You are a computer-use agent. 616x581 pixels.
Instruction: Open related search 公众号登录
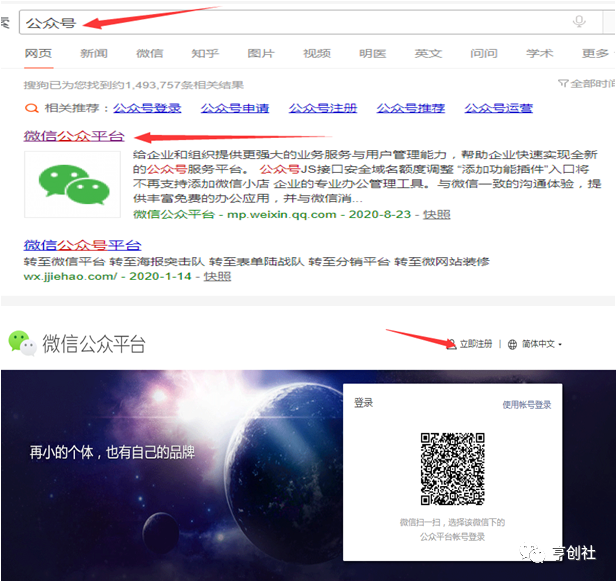pyautogui.click(x=147, y=108)
